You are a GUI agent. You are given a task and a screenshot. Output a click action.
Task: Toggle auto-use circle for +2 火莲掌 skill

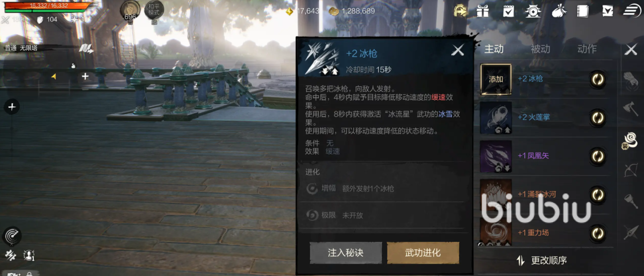pos(598,117)
